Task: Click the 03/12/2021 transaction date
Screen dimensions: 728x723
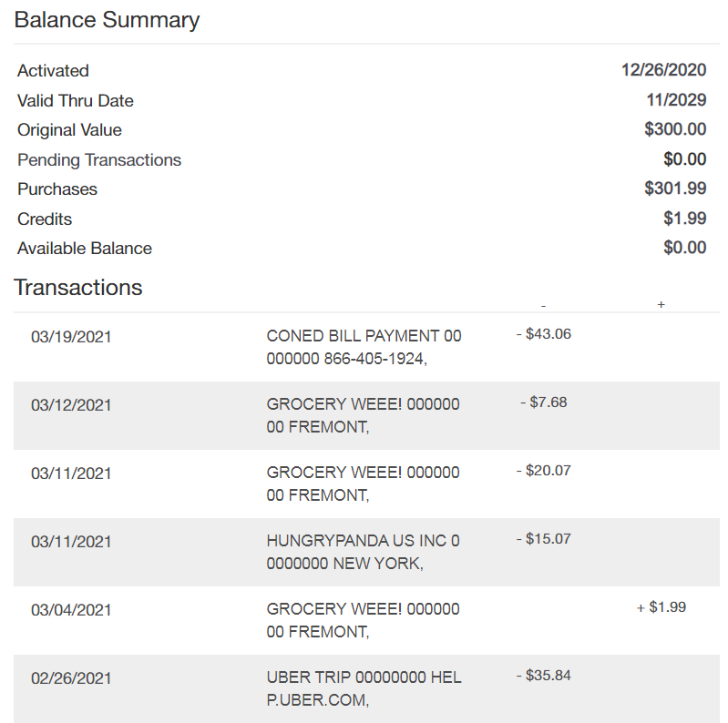Action: pyautogui.click(x=71, y=405)
